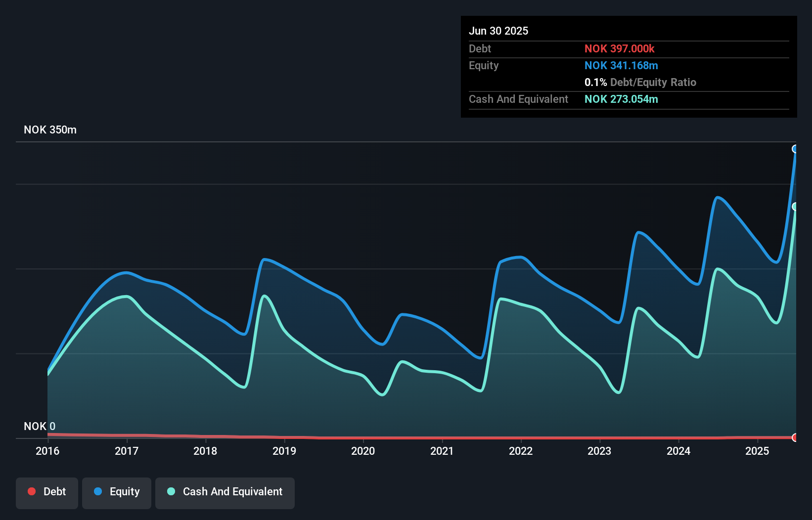Select the teal Cash endpoint marker on chart
The image size is (812, 520).
coord(795,207)
